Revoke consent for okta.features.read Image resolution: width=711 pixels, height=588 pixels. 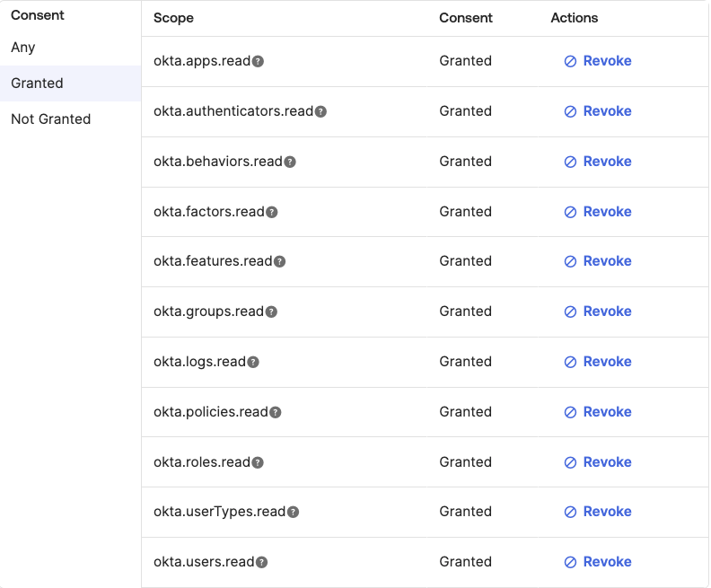pyautogui.click(x=598, y=261)
